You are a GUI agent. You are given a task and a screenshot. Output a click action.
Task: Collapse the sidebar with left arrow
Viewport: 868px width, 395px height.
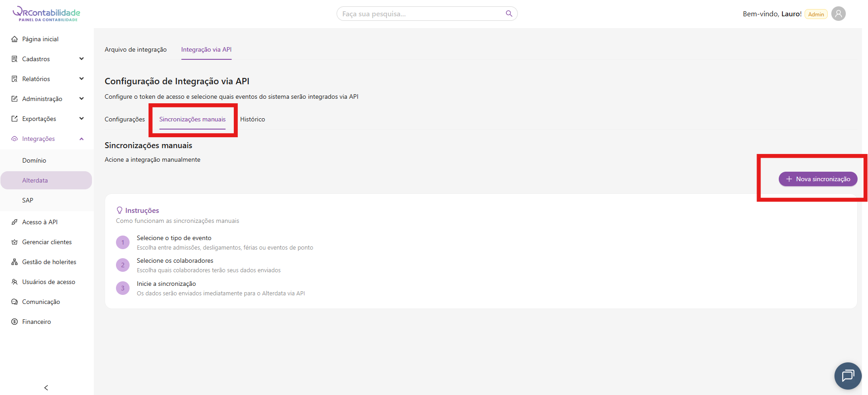(x=46, y=388)
